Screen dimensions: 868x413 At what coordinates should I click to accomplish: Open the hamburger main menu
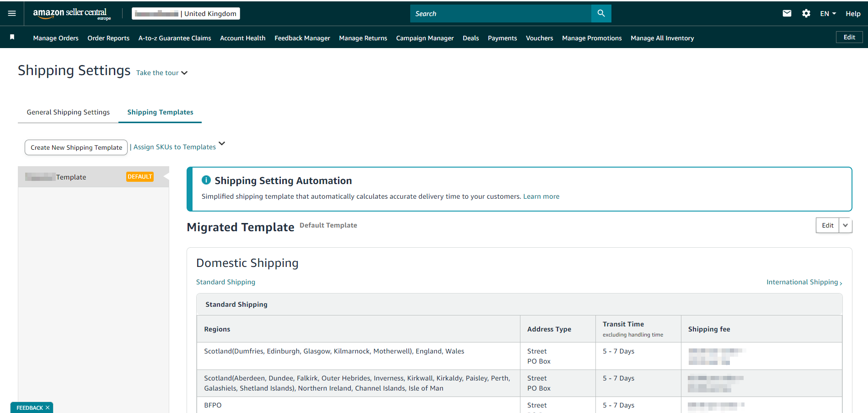point(12,13)
